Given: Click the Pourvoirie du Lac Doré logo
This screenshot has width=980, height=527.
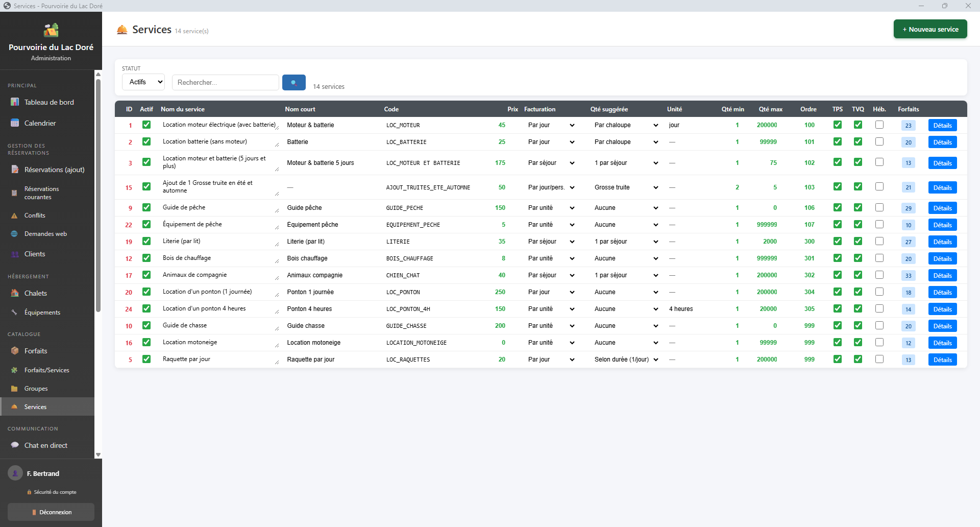Looking at the screenshot, I should tap(51, 30).
